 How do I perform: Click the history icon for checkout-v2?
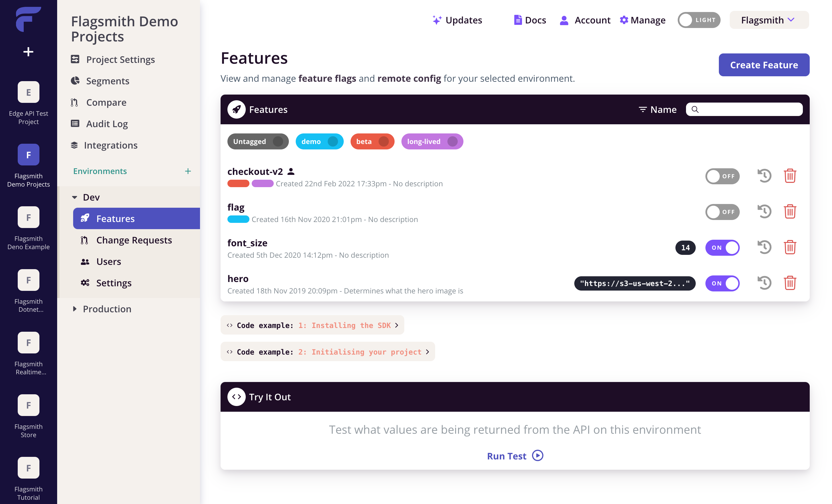tap(764, 175)
